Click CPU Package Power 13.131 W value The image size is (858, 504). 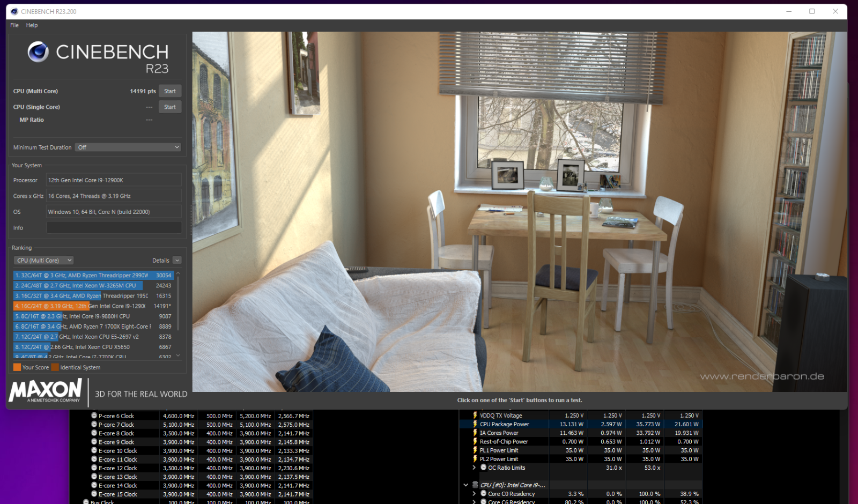click(x=572, y=424)
